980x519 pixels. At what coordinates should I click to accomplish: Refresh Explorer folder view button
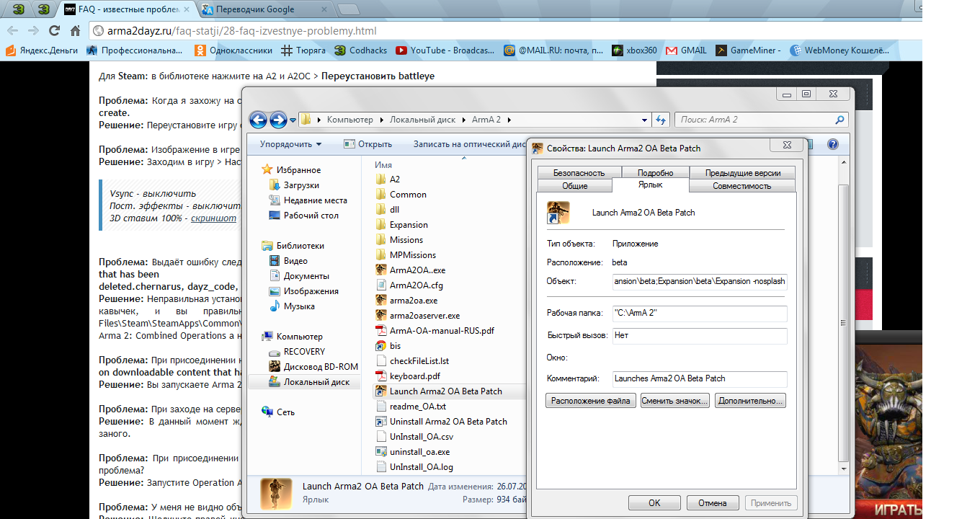point(661,120)
